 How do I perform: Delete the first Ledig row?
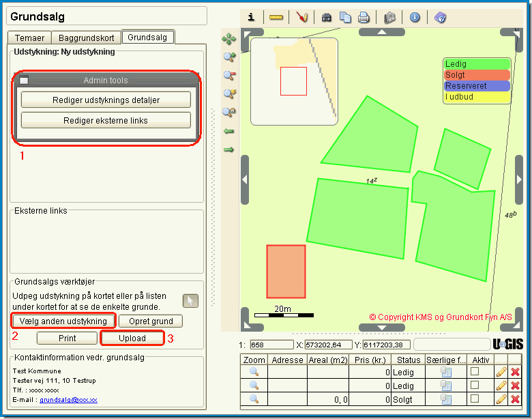pos(515,372)
